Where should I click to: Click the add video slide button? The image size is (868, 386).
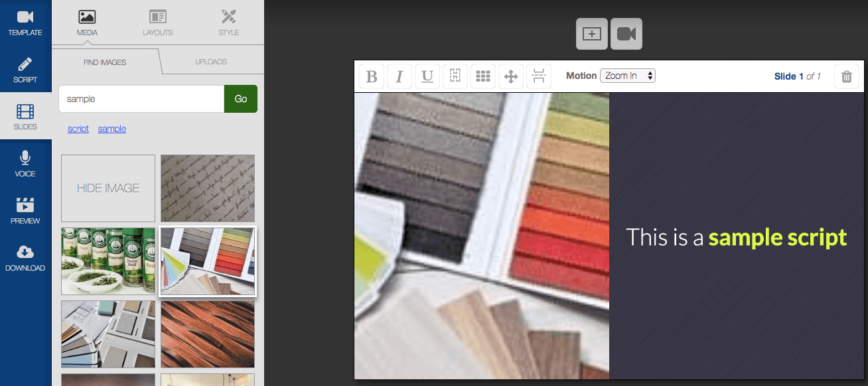coord(626,34)
